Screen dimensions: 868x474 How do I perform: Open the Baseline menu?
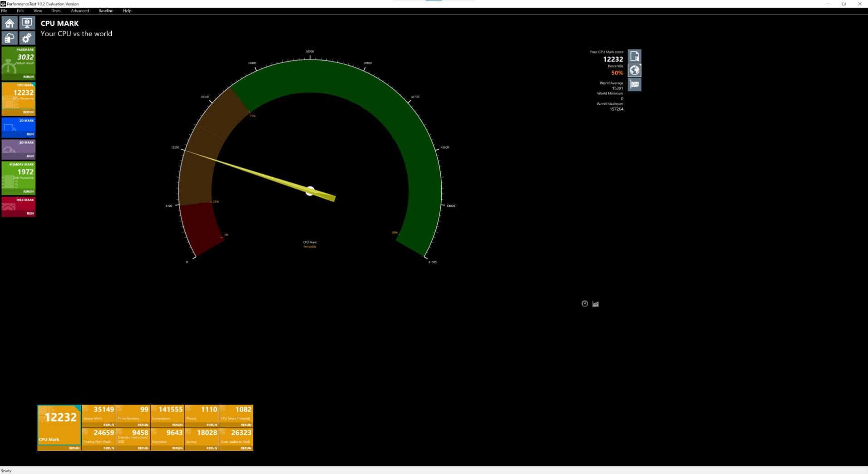[x=106, y=11]
